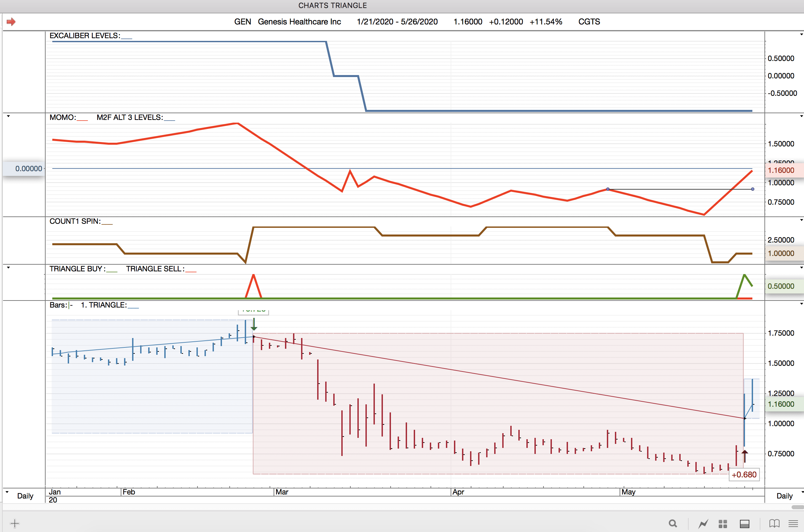Click the red arrow icon beside the title
This screenshot has height=532, width=804.
pyautogui.click(x=11, y=22)
